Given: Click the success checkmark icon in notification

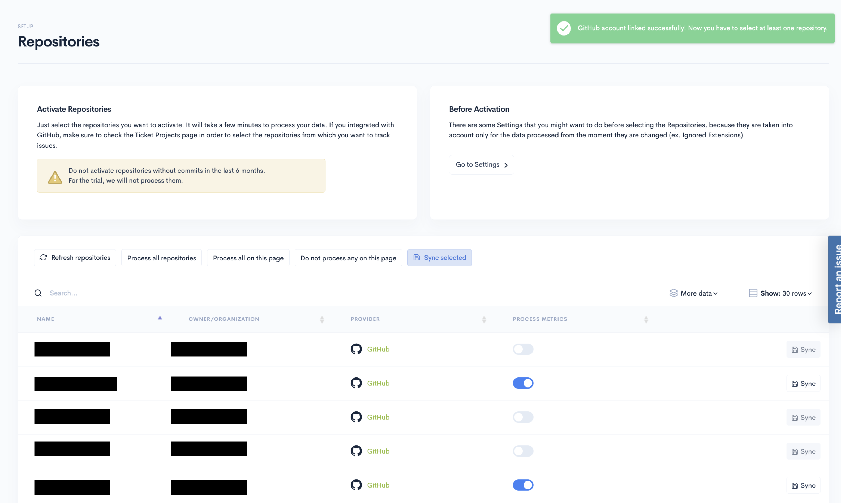Looking at the screenshot, I should (564, 28).
